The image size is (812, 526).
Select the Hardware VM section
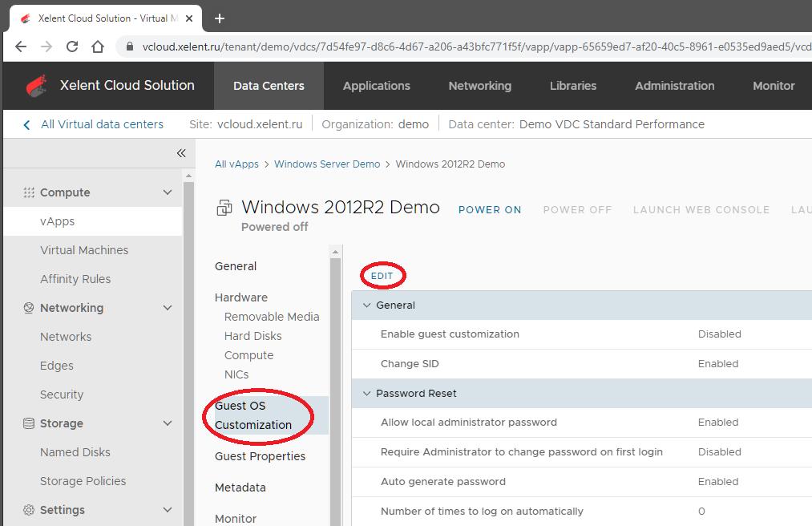click(241, 297)
